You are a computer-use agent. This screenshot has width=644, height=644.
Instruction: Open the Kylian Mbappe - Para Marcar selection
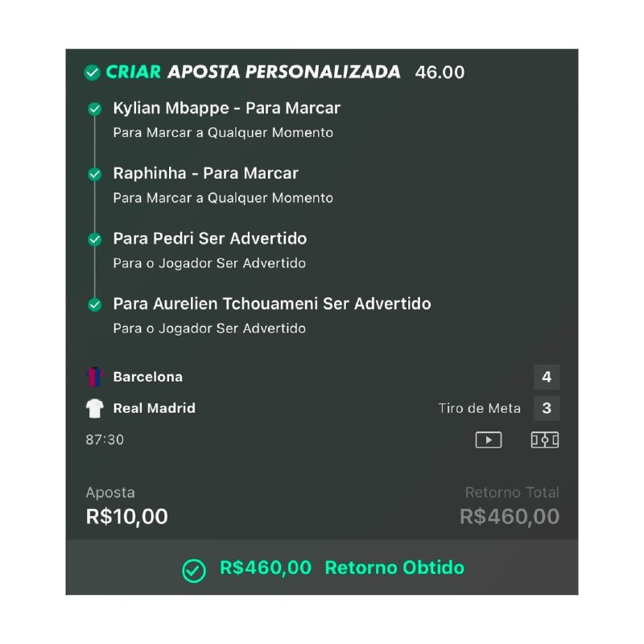(x=226, y=108)
